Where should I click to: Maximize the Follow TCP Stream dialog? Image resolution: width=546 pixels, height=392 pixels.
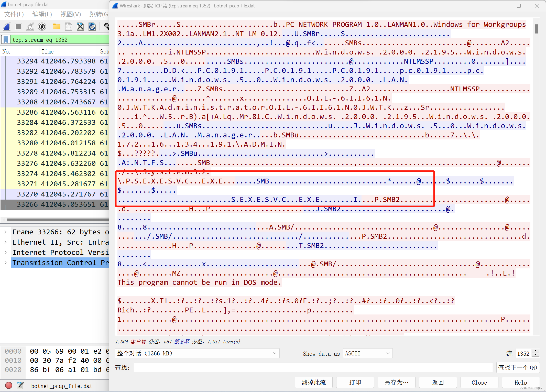pyautogui.click(x=519, y=6)
